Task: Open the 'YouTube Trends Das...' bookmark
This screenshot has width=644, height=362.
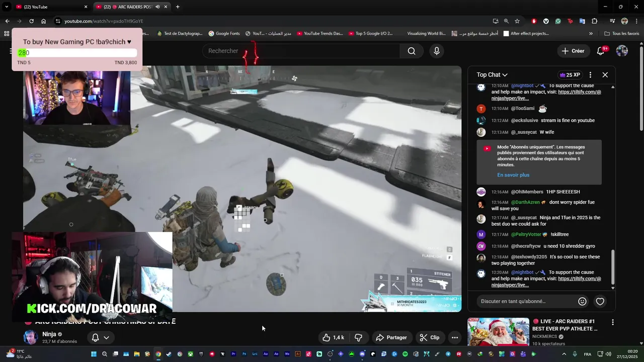Action: point(320,34)
